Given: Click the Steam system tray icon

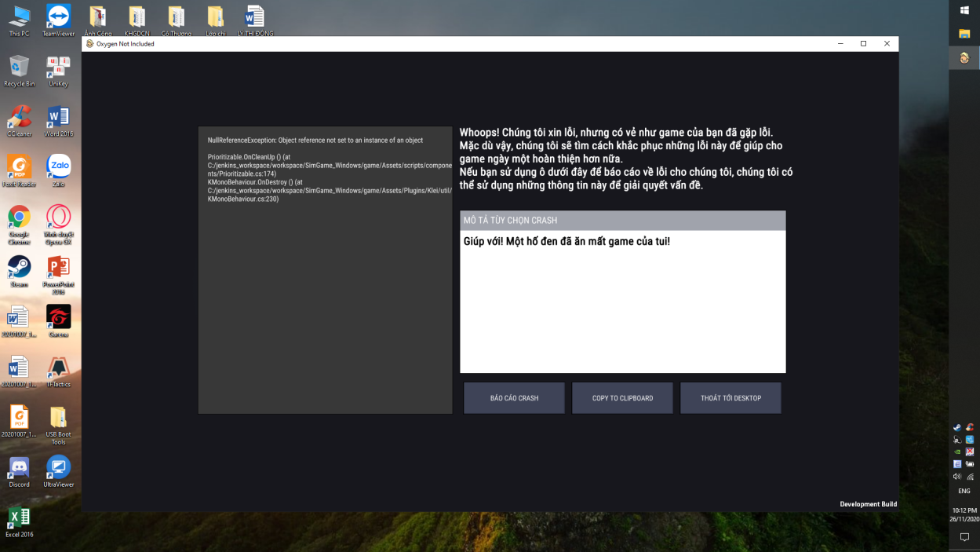Looking at the screenshot, I should point(957,428).
